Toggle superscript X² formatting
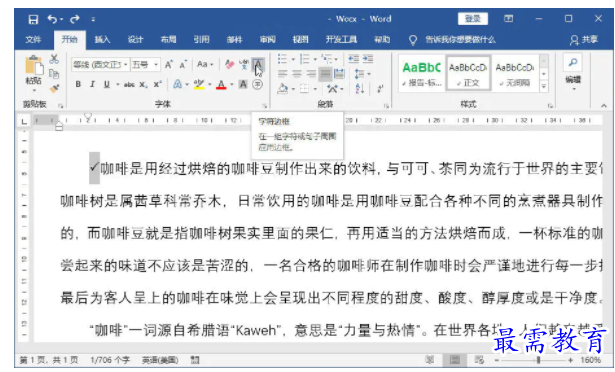Image resolution: width=615 pixels, height=372 pixels. [158, 84]
